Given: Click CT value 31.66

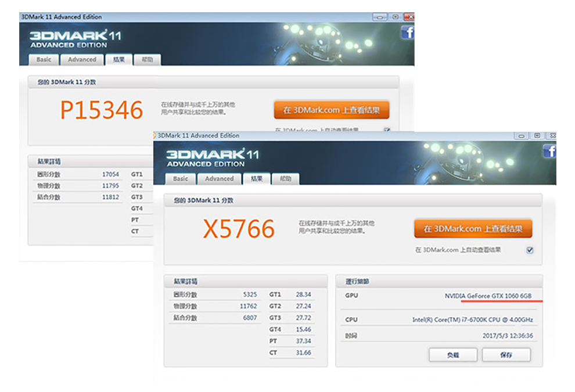Looking at the screenshot, I should tap(303, 353).
